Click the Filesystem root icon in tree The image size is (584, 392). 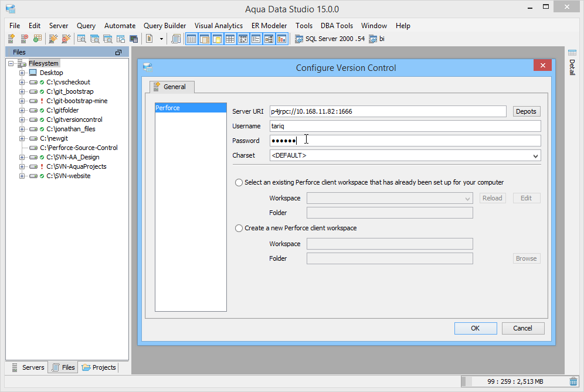point(22,63)
